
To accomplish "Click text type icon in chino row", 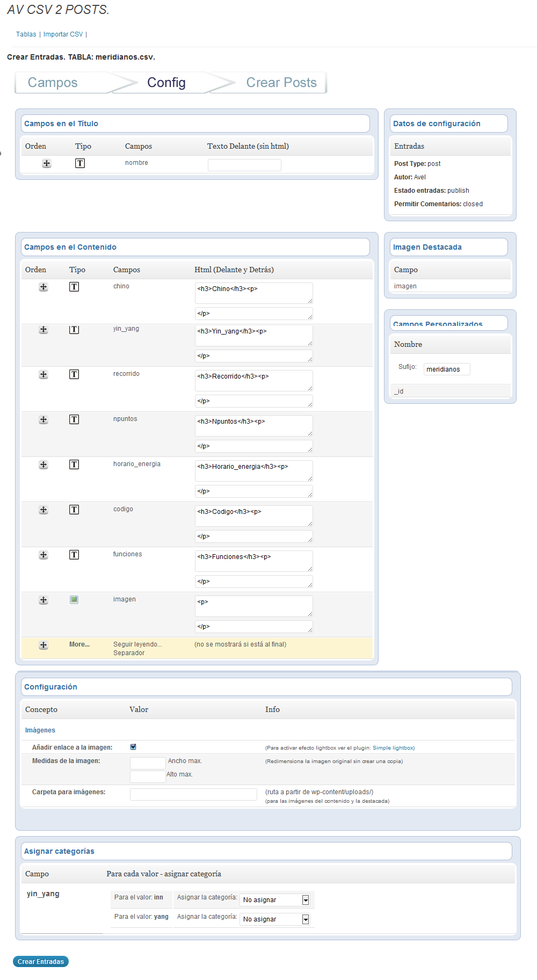I will click(74, 287).
